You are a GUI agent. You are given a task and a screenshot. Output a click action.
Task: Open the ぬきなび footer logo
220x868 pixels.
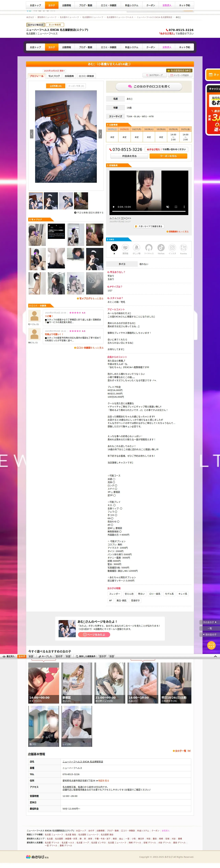(x=37, y=857)
